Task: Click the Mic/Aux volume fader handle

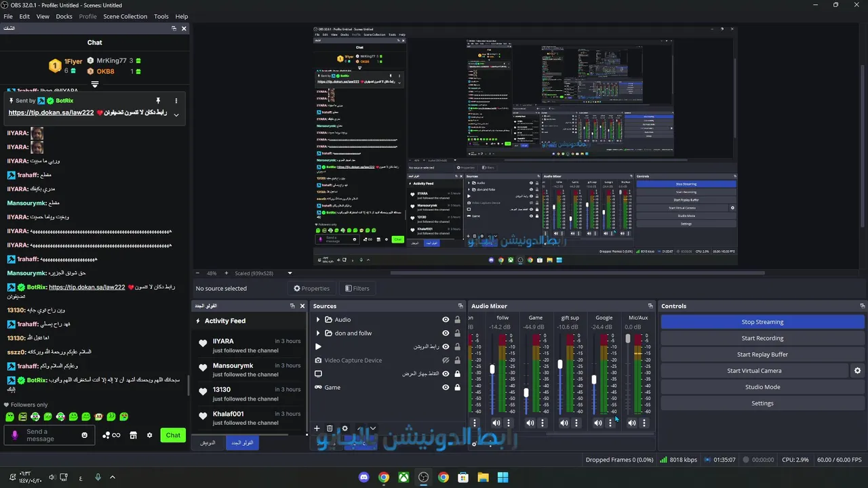Action: click(628, 338)
